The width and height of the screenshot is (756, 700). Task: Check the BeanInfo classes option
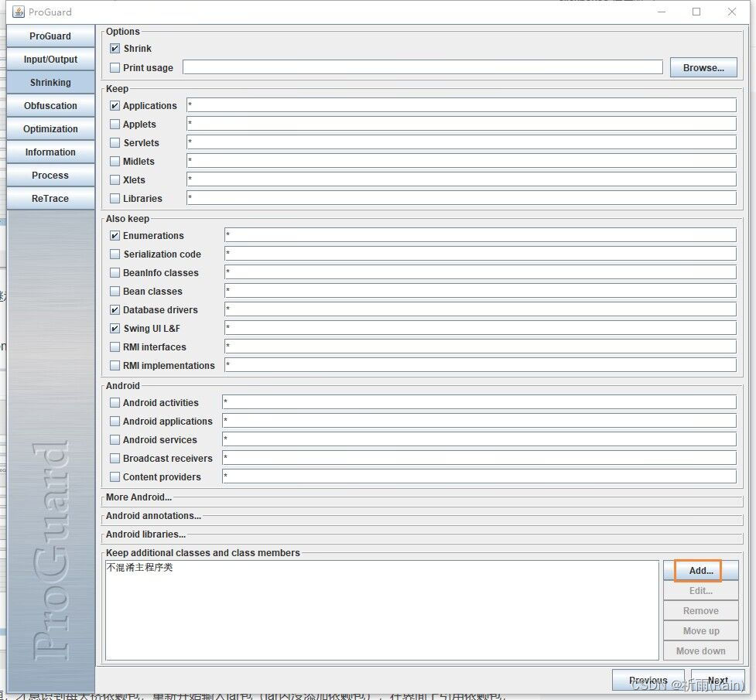115,273
